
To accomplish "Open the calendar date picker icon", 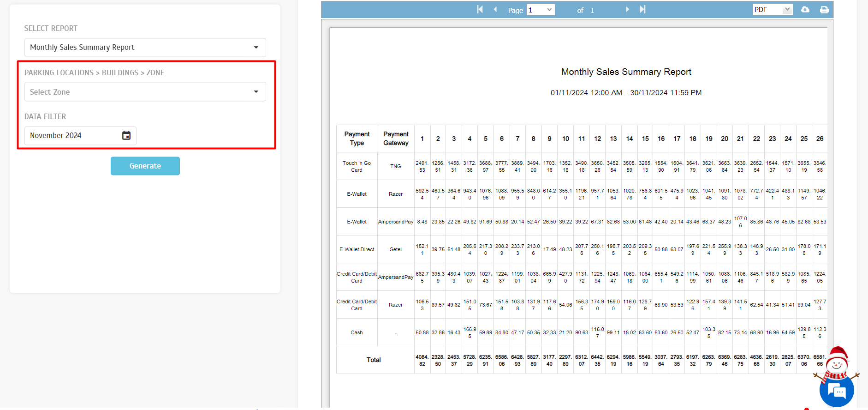I will pos(126,135).
